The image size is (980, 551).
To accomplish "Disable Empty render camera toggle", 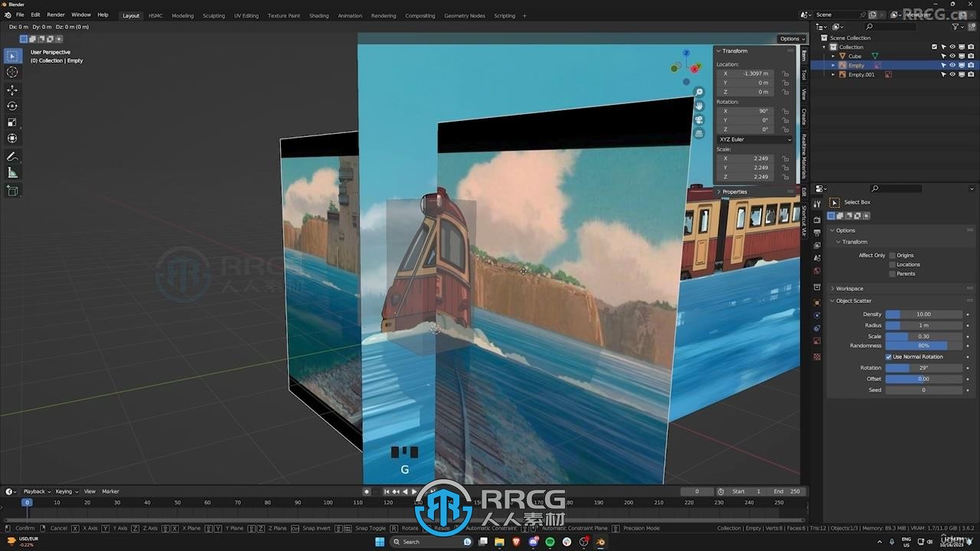I will (971, 65).
